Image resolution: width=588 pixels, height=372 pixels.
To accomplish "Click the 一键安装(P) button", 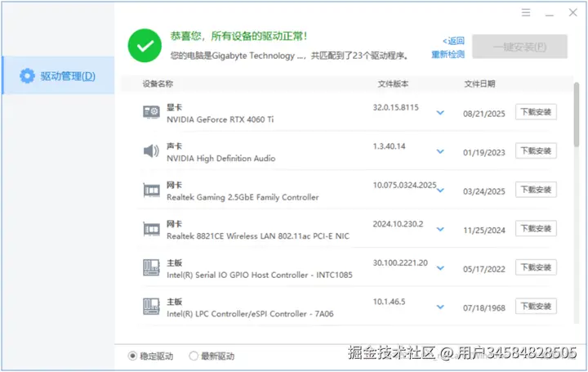I will pyautogui.click(x=519, y=47).
